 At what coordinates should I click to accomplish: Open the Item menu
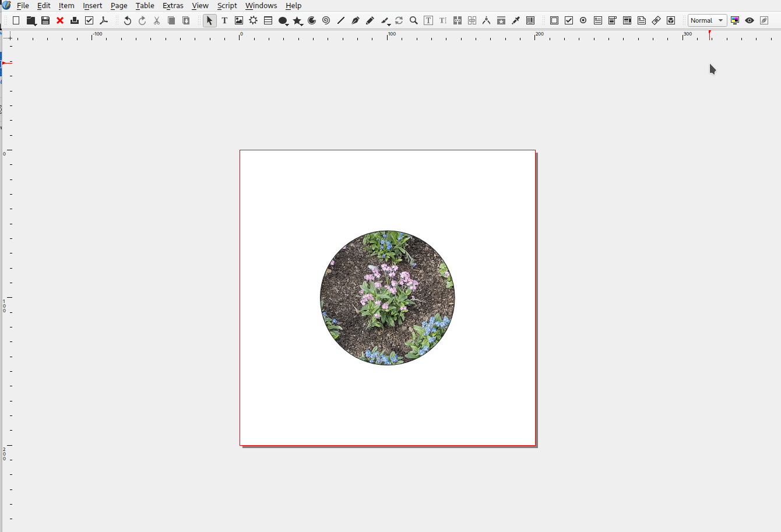[x=66, y=5]
